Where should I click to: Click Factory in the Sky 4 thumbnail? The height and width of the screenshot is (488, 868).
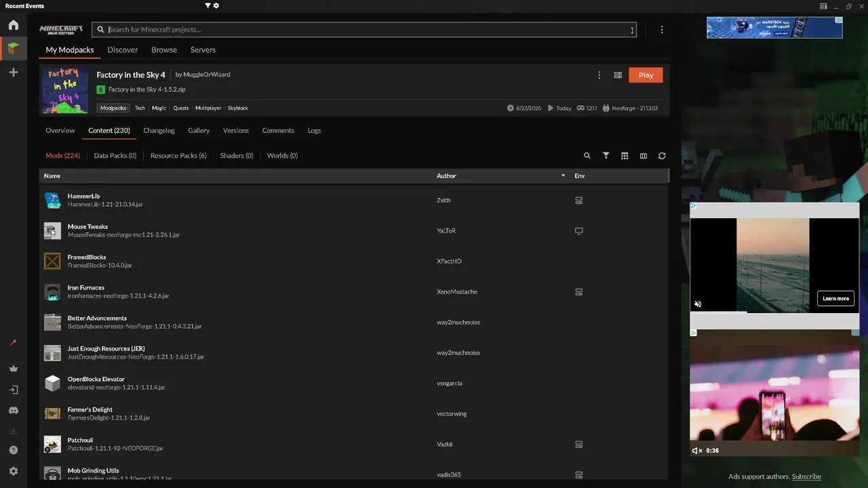click(65, 89)
